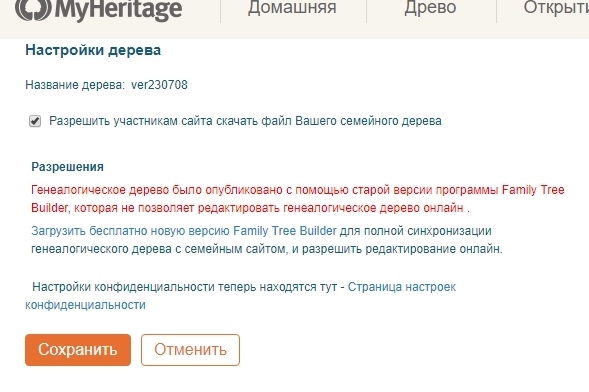Click the text генеалогического дерева с семейным сайтом
The image size is (589, 392).
pos(158,249)
